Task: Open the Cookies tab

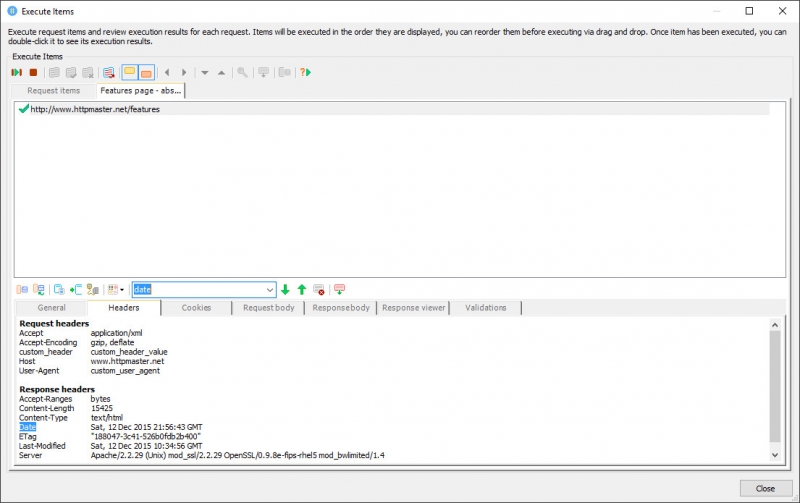Action: tap(196, 308)
